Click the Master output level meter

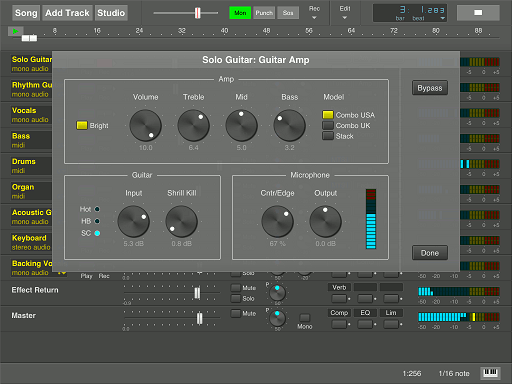(x=459, y=317)
